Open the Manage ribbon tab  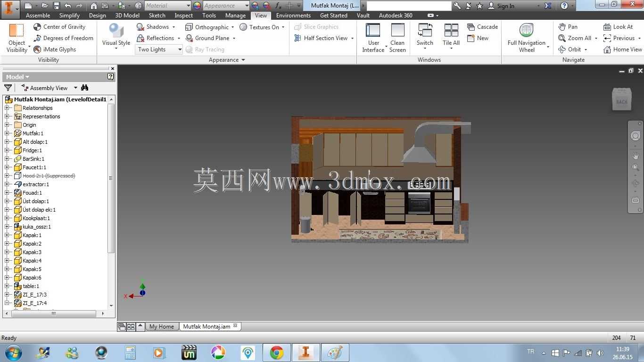pos(235,16)
